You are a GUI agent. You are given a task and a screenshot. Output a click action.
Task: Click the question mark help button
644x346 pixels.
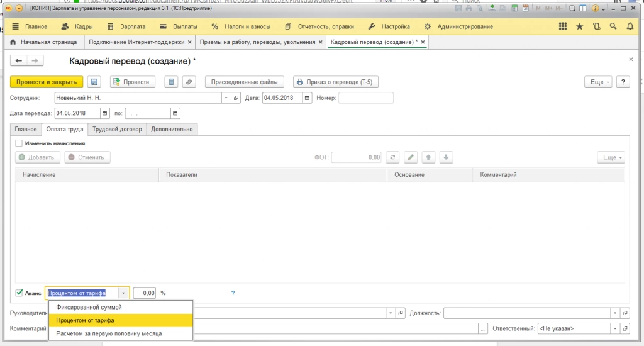[x=623, y=82]
